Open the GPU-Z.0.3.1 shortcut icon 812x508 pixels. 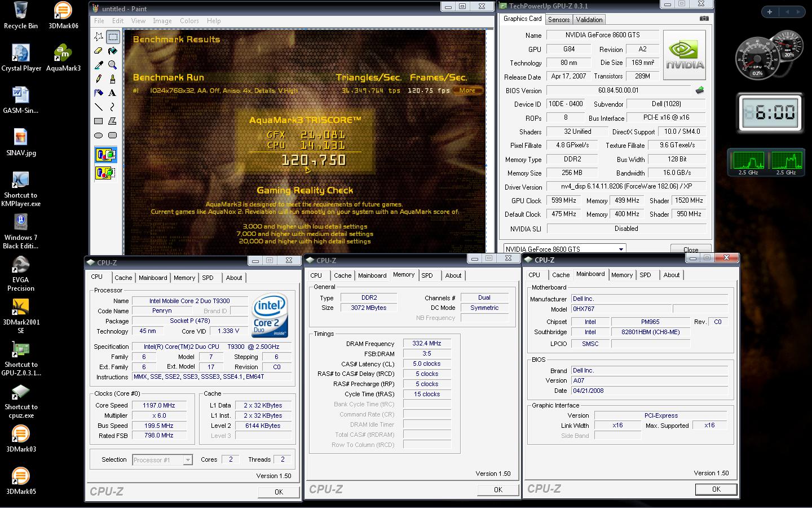pyautogui.click(x=21, y=359)
